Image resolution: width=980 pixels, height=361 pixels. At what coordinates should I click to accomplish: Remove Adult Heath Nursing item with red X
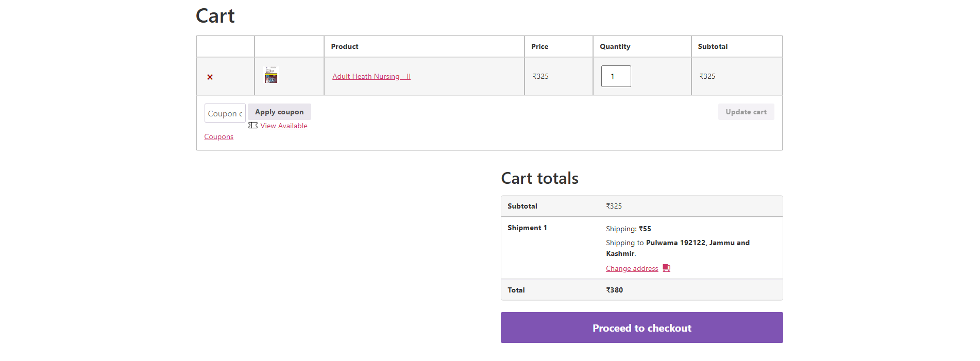click(210, 77)
